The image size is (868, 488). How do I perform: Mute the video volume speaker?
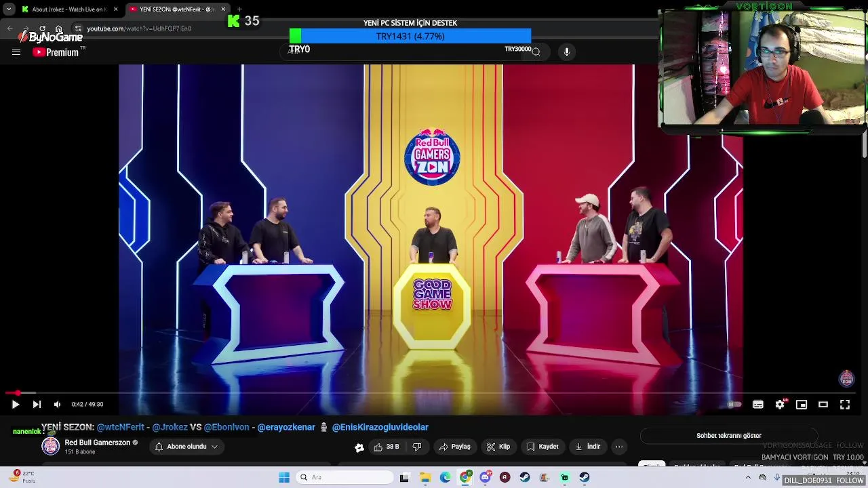click(x=57, y=404)
